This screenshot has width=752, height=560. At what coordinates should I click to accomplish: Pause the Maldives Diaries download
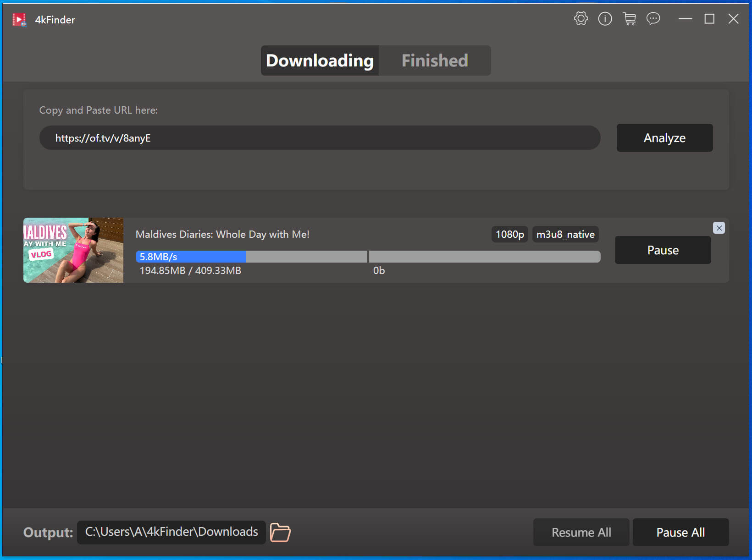pyautogui.click(x=663, y=250)
